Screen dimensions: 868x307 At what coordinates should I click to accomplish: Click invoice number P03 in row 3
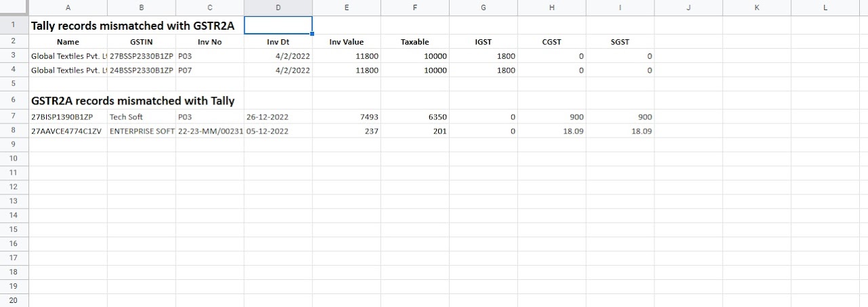(x=210, y=56)
